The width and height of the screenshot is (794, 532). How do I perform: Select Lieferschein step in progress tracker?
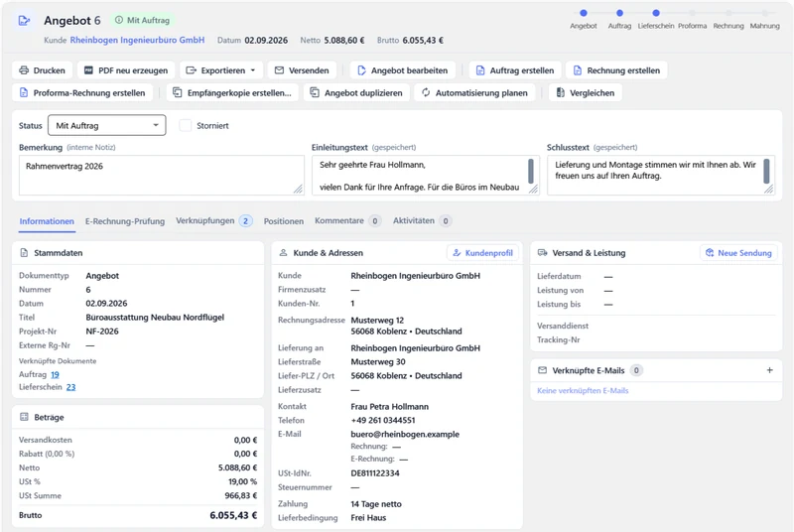pyautogui.click(x=656, y=13)
